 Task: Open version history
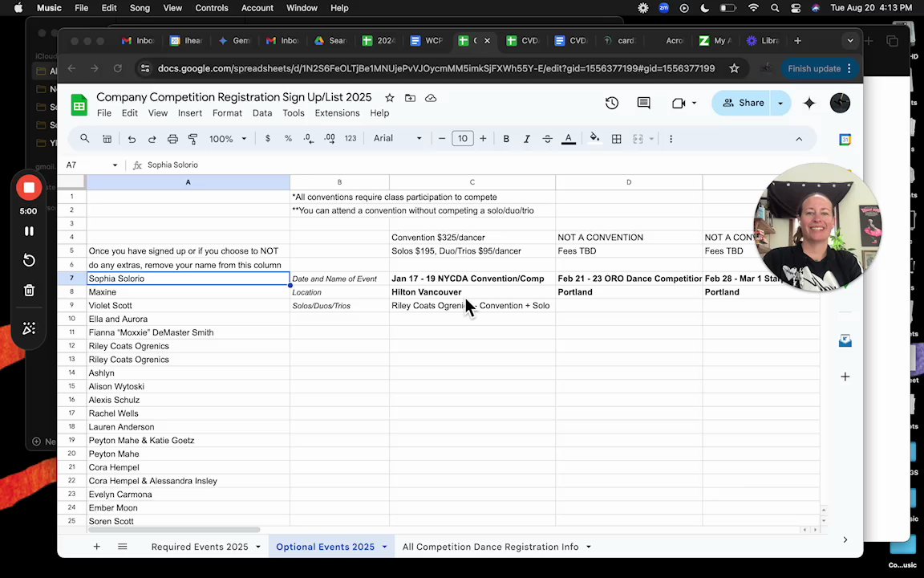pos(612,103)
